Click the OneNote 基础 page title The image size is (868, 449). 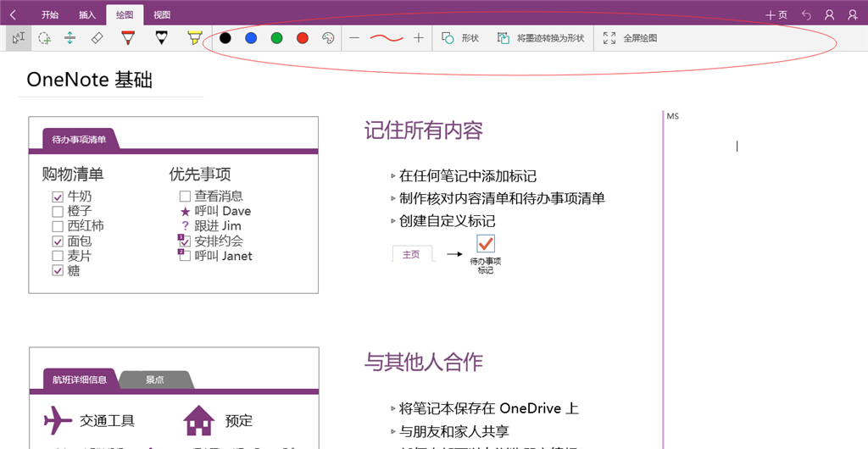89,80
